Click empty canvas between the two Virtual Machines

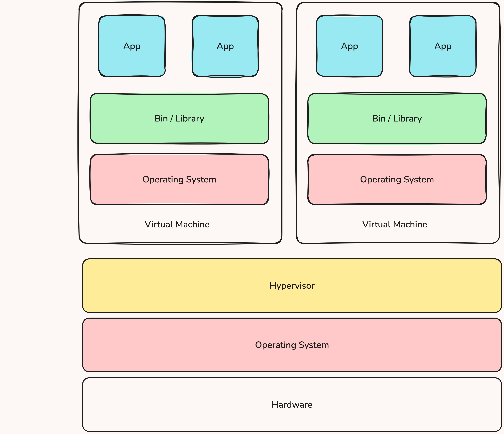(289, 122)
